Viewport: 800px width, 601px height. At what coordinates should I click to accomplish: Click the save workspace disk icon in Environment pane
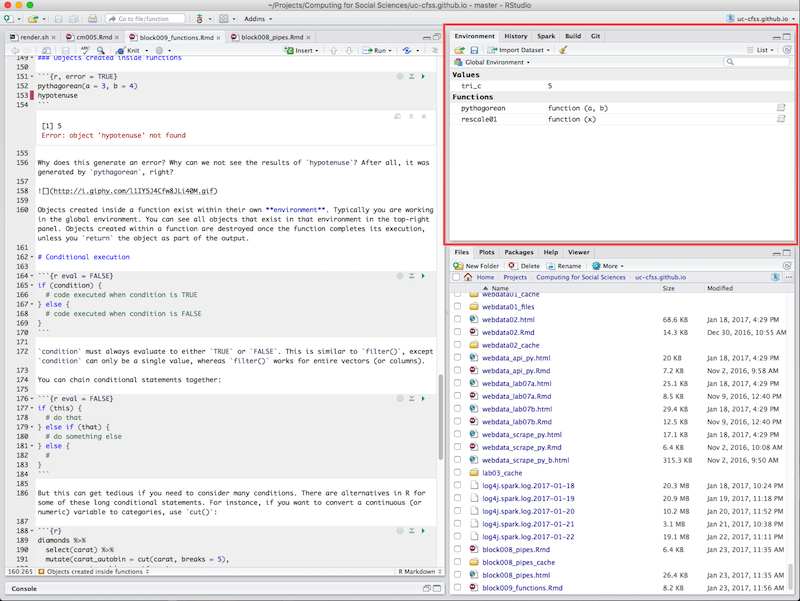(474, 50)
